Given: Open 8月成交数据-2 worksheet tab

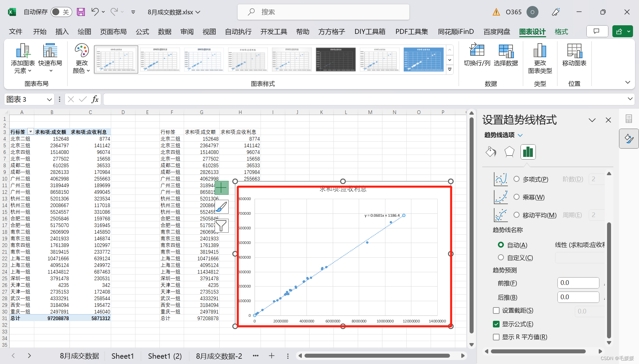Looking at the screenshot, I should click(219, 356).
